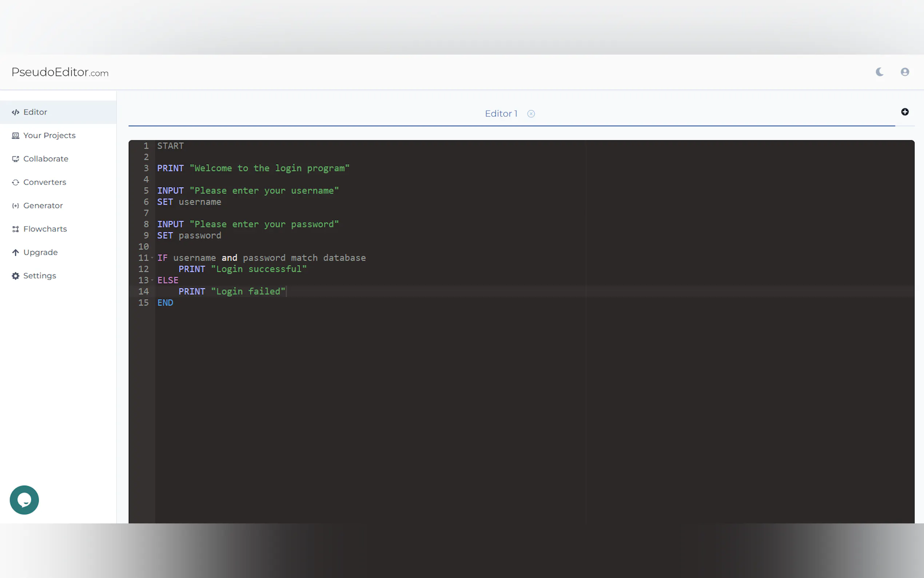Open a new editor tab with the plus button
The width and height of the screenshot is (924, 578).
(x=905, y=112)
